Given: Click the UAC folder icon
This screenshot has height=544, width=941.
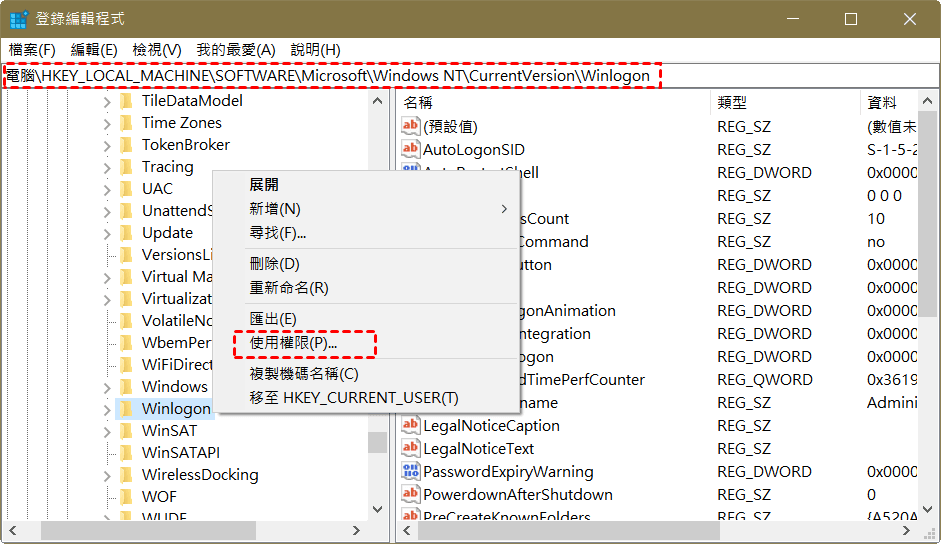Looking at the screenshot, I should 126,189.
